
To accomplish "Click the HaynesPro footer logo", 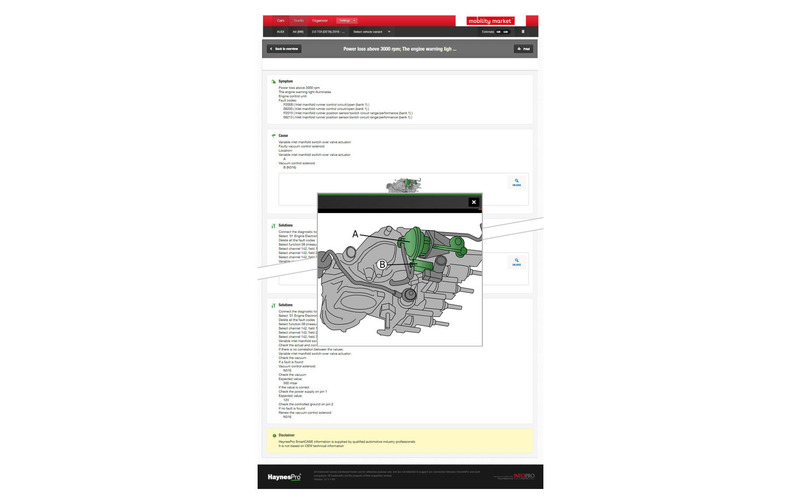I will tap(284, 477).
